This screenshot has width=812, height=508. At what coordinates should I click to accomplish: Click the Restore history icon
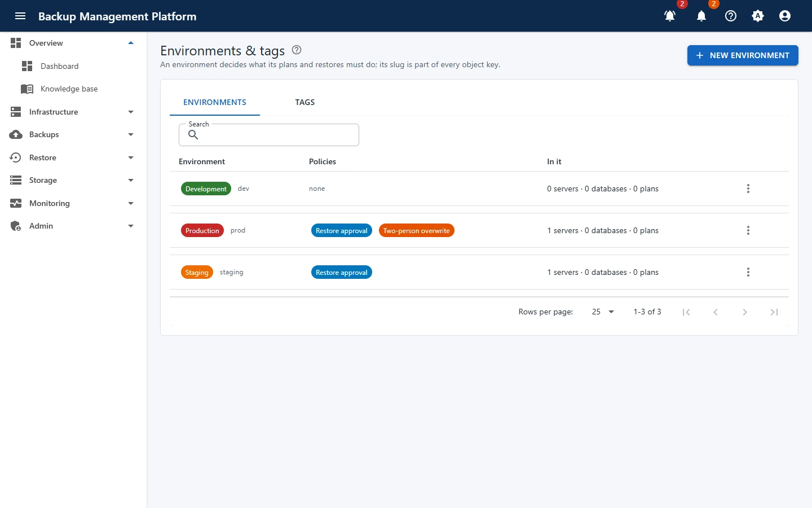16,157
